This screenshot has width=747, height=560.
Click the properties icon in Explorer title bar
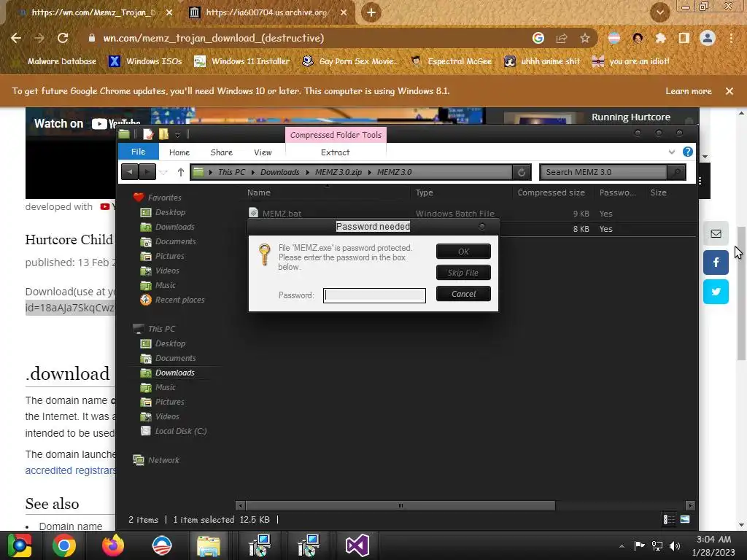(148, 134)
